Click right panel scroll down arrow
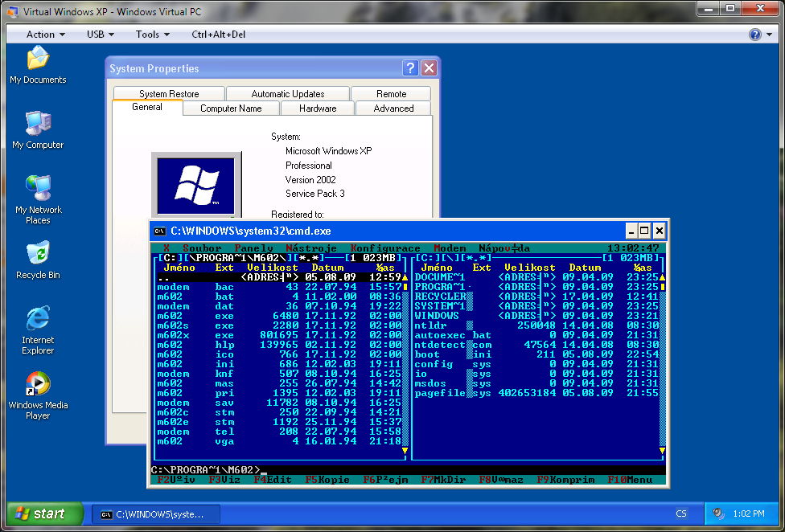Screen dimensions: 785x532 pyautogui.click(x=662, y=452)
